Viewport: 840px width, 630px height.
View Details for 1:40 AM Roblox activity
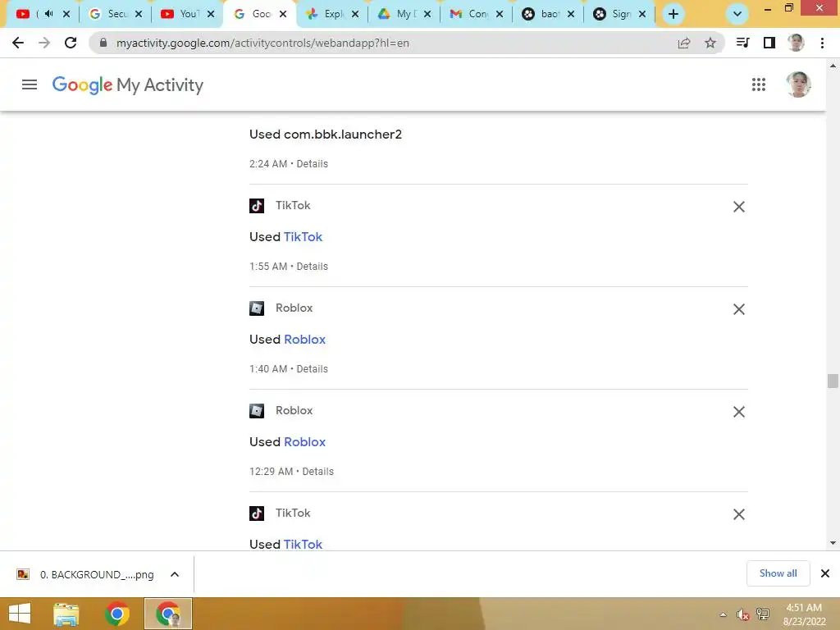click(x=313, y=369)
